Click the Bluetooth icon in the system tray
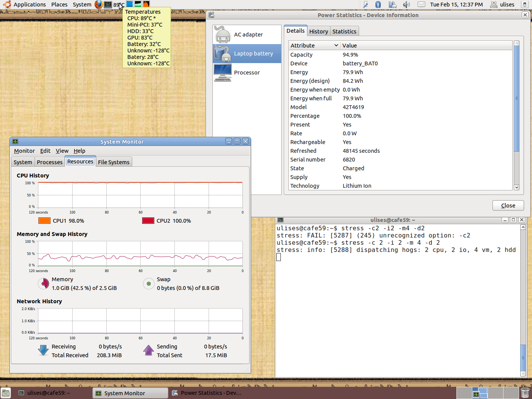Image resolution: width=532 pixels, height=399 pixels. [x=378, y=5]
